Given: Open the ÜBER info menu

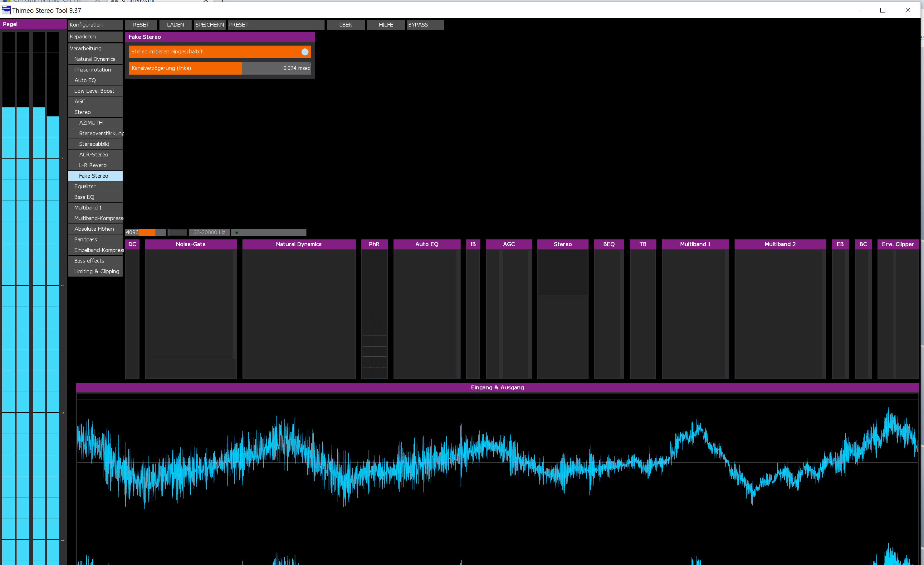Looking at the screenshot, I should point(345,25).
